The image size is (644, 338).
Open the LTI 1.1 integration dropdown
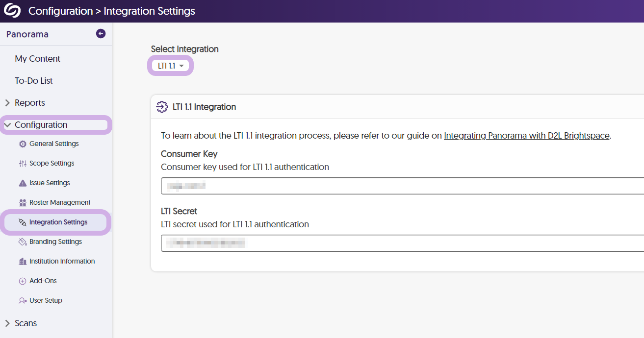[x=171, y=66]
